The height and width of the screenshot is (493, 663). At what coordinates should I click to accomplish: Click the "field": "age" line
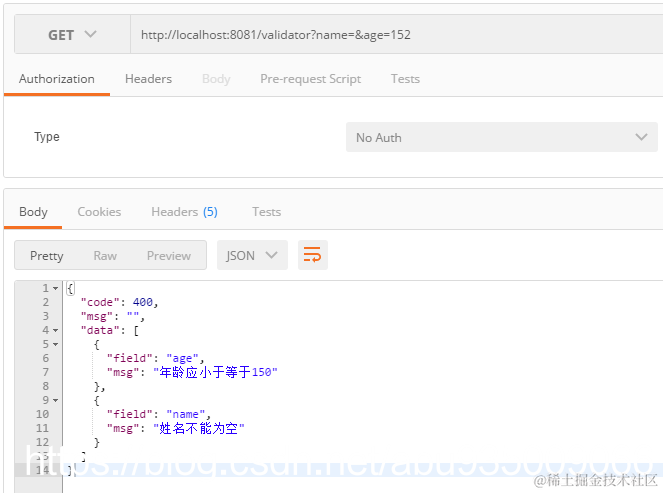[155, 358]
